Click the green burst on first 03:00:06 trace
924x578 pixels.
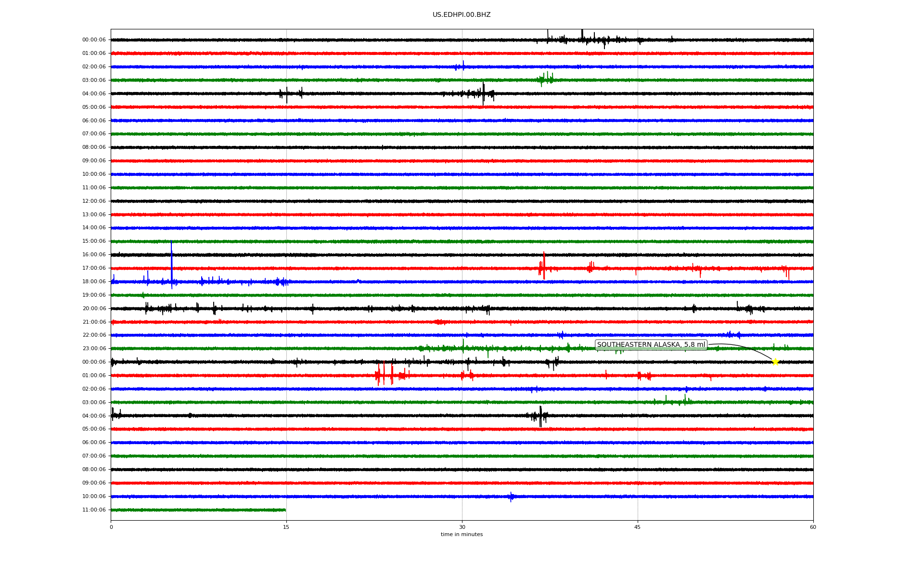click(545, 79)
